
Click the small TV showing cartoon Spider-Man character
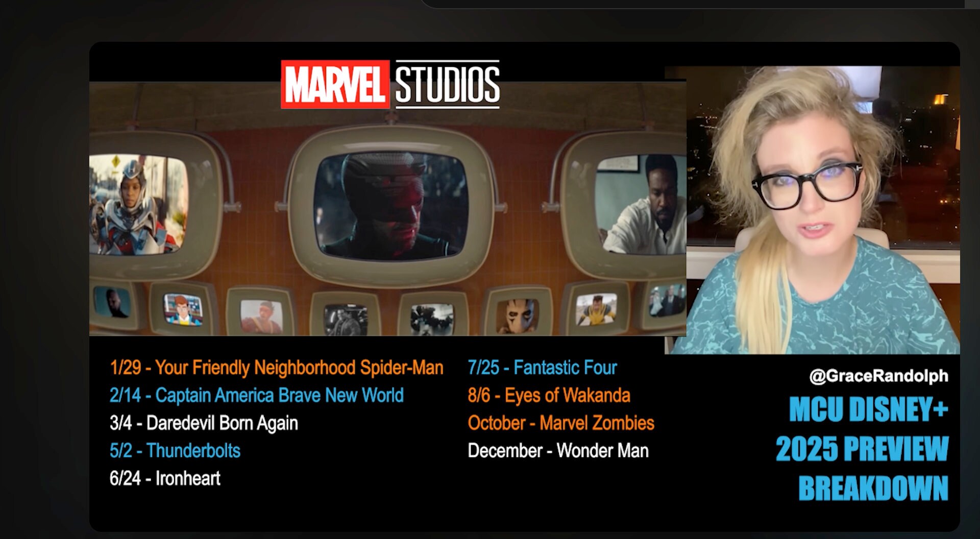tap(183, 309)
